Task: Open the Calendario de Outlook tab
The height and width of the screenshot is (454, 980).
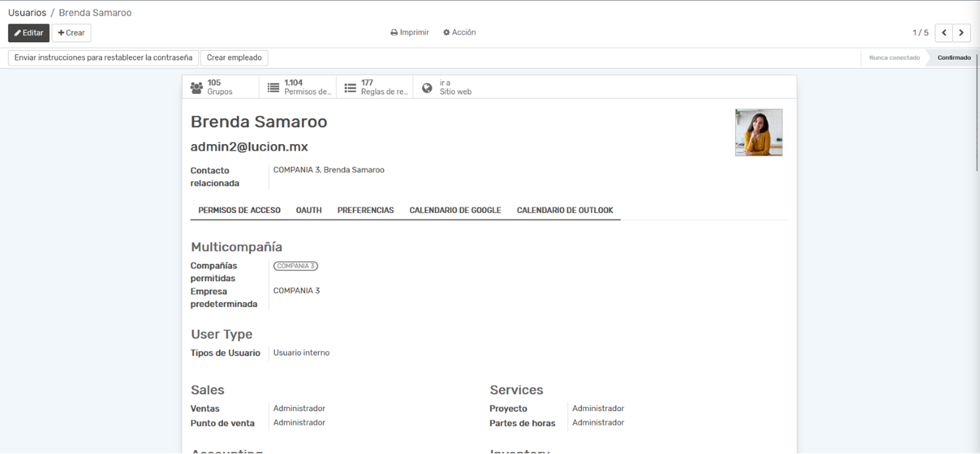Action: click(565, 211)
